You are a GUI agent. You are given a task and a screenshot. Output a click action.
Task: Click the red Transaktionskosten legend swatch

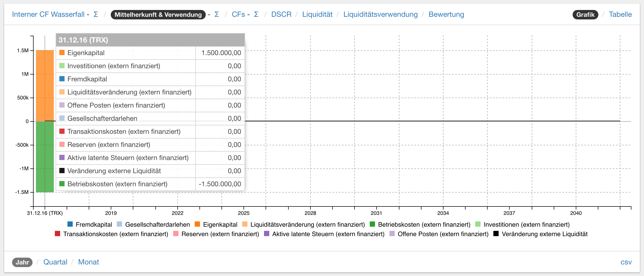[57, 234]
